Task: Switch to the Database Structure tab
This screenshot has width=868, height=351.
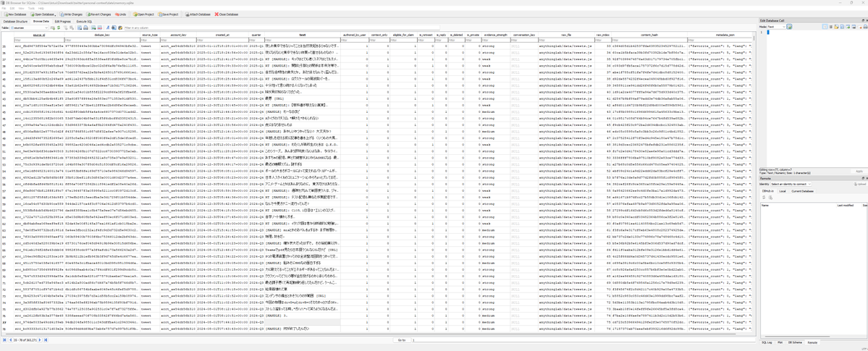Action: click(15, 21)
